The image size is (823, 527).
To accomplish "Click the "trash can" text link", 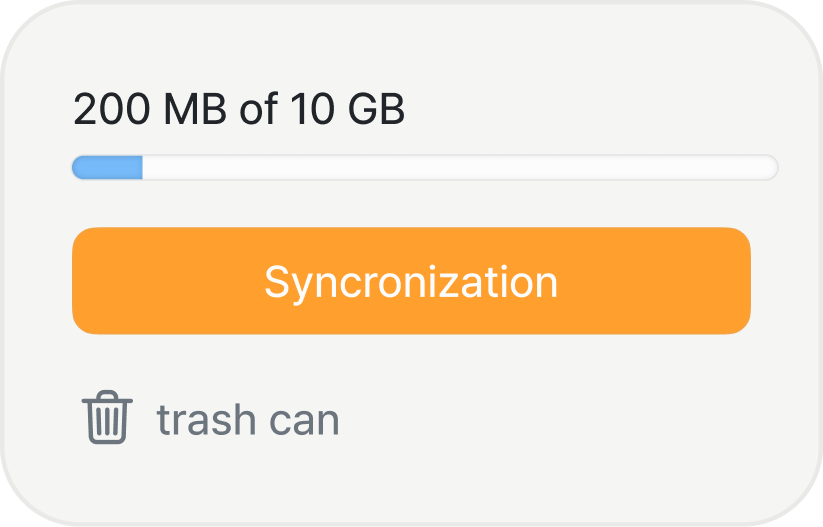I will pyautogui.click(x=248, y=420).
